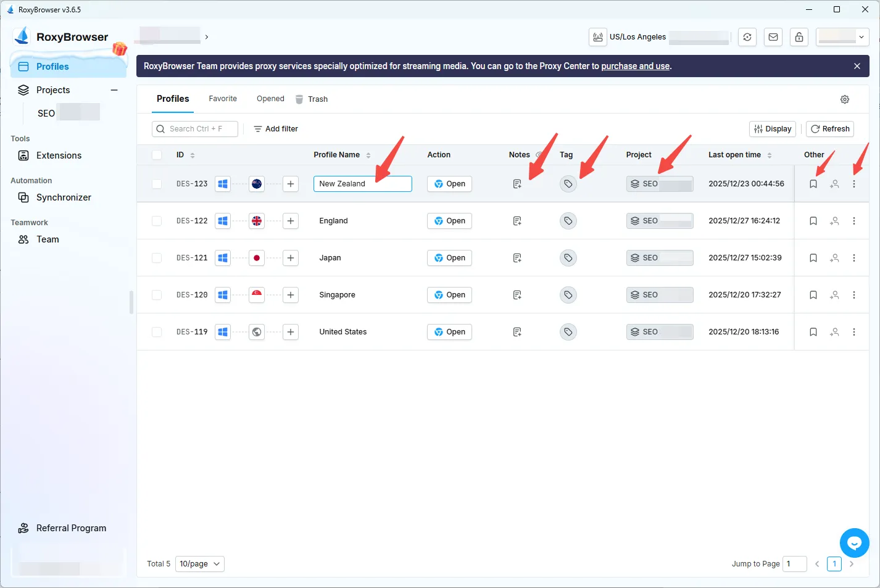Collapse the Projects section in sidebar
Screen dimensions: 880x588
click(114, 90)
